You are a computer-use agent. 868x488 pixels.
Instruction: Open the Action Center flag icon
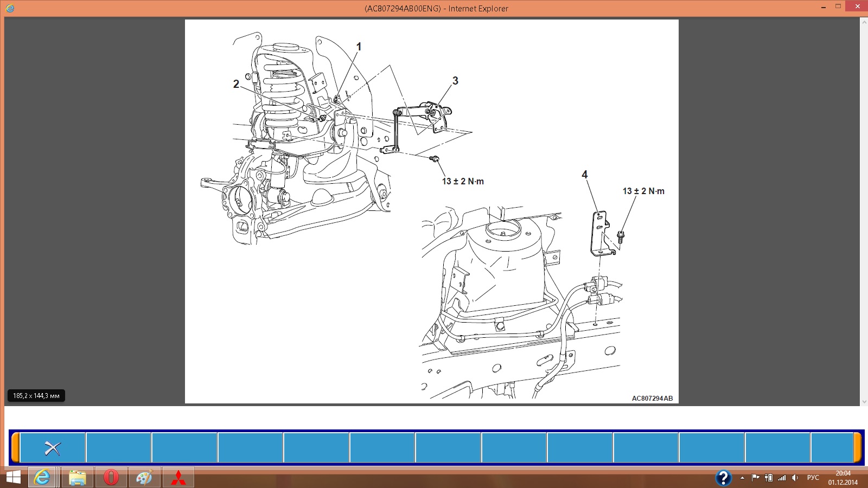(755, 478)
